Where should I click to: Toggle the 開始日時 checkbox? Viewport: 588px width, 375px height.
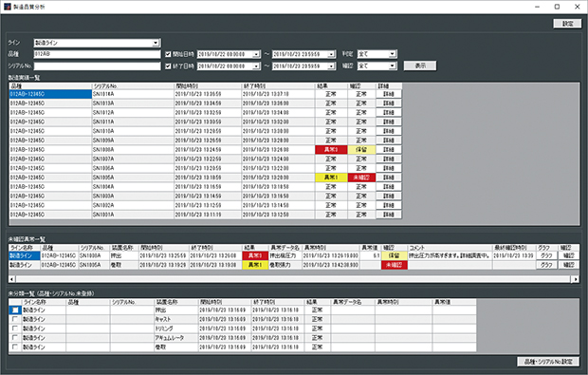(x=168, y=54)
